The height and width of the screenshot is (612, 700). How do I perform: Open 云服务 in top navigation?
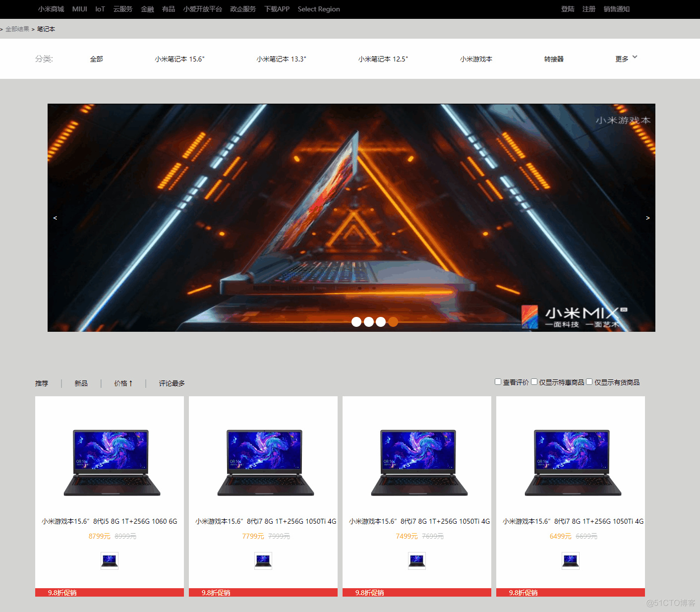(123, 9)
